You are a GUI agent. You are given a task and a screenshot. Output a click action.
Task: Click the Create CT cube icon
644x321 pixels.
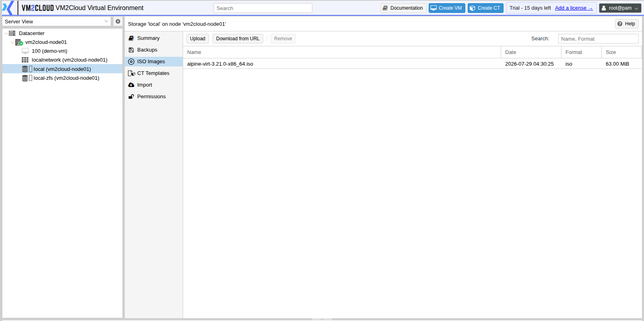473,8
